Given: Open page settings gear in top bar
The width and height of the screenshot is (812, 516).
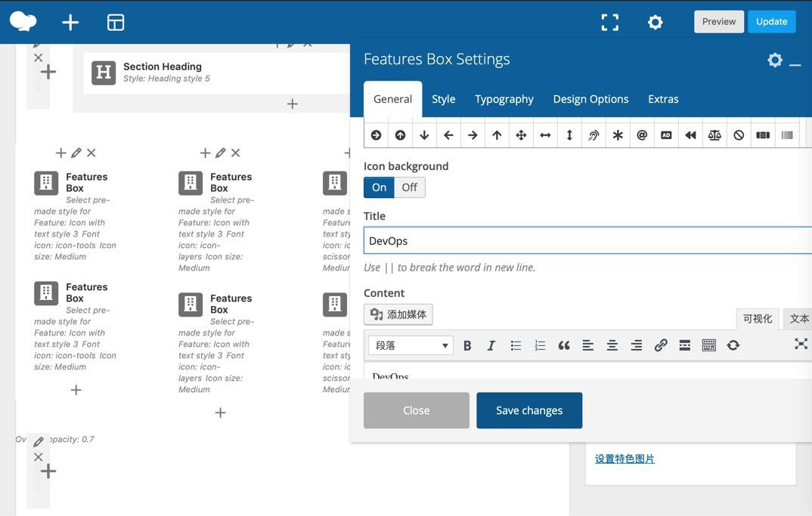Looking at the screenshot, I should click(655, 23).
